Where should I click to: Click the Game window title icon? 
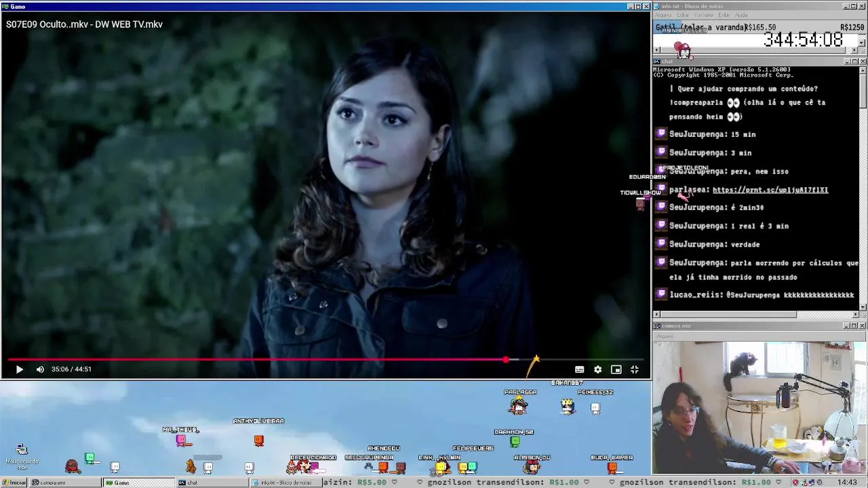(x=5, y=7)
